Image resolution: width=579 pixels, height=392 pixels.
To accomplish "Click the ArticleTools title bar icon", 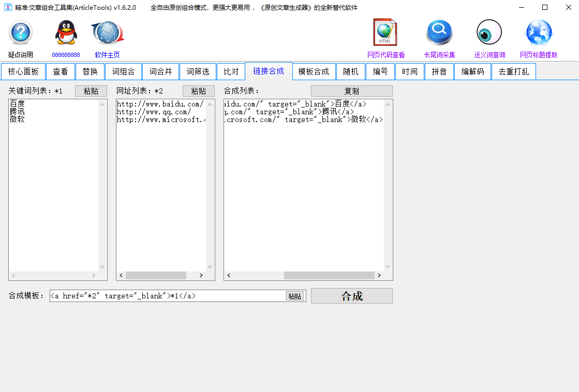I will 7,8.
